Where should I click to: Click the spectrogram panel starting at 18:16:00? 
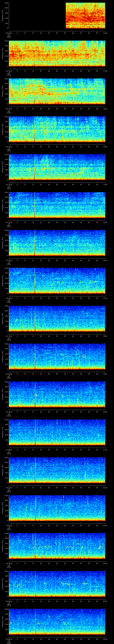pos(57,281)
